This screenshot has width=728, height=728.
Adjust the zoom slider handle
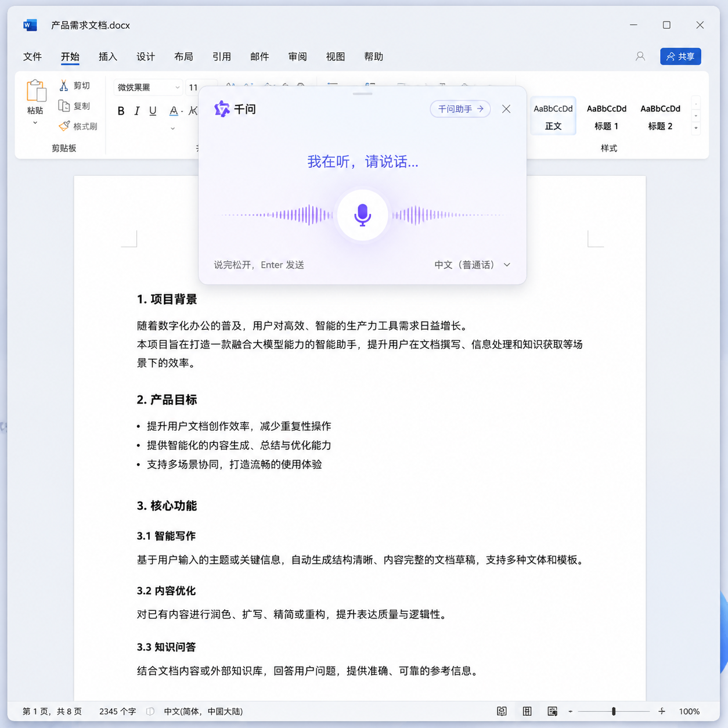pos(614,711)
